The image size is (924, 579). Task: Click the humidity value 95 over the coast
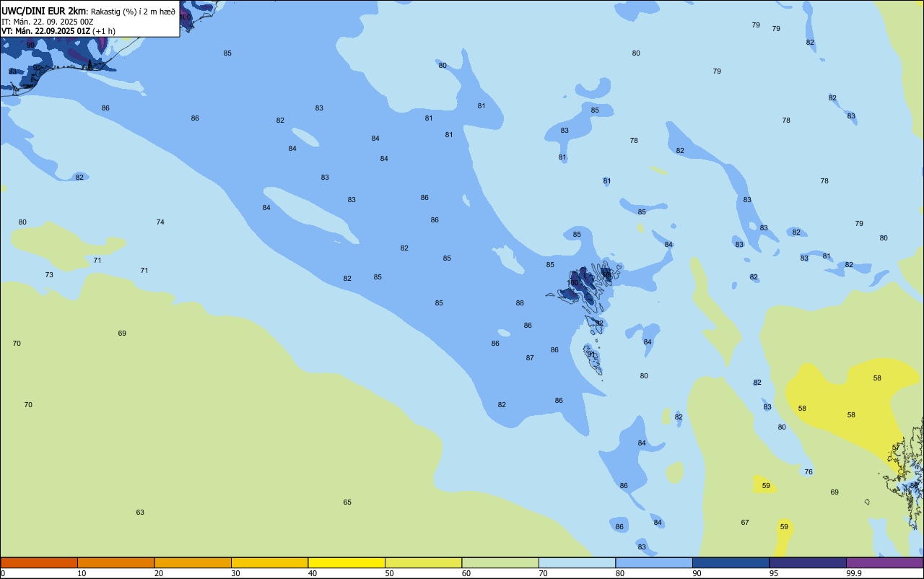37,67
